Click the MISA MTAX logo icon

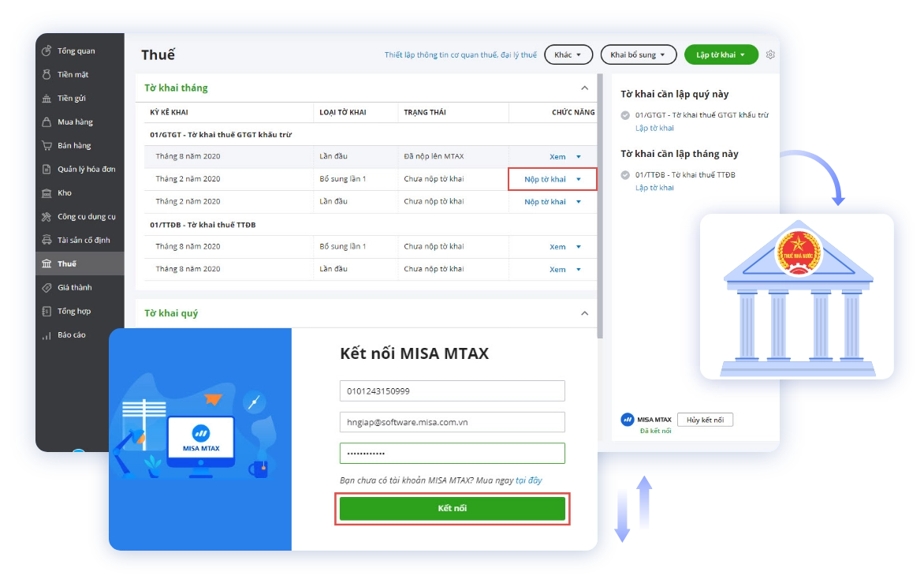click(x=628, y=420)
